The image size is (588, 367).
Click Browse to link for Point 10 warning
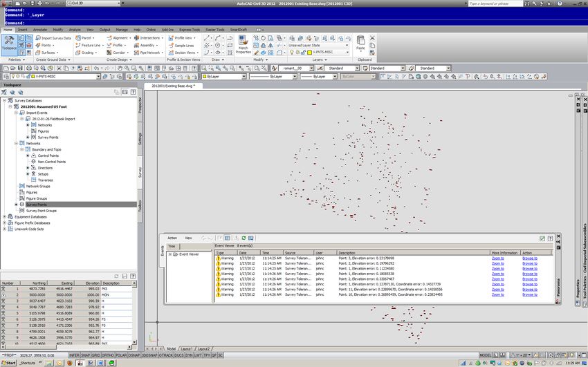529,294
